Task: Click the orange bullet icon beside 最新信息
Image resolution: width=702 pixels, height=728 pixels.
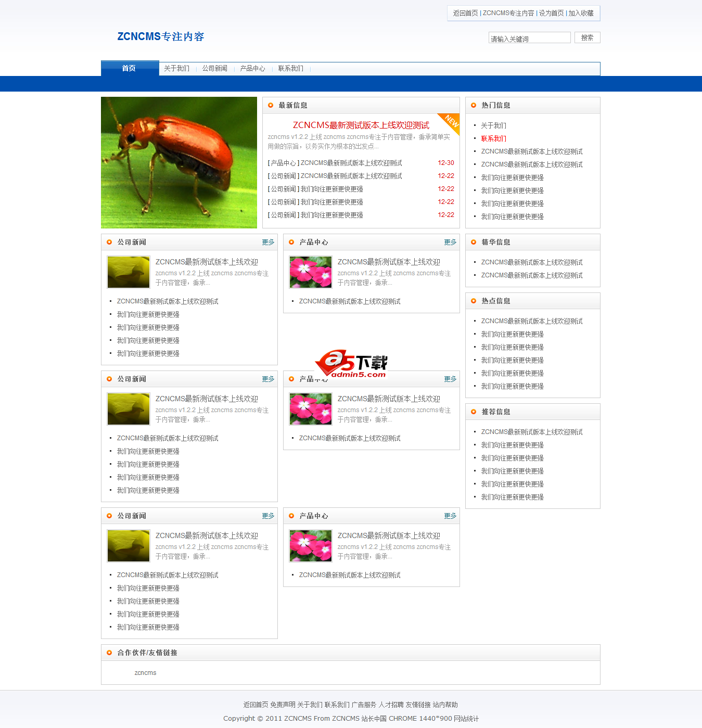Action: click(271, 105)
